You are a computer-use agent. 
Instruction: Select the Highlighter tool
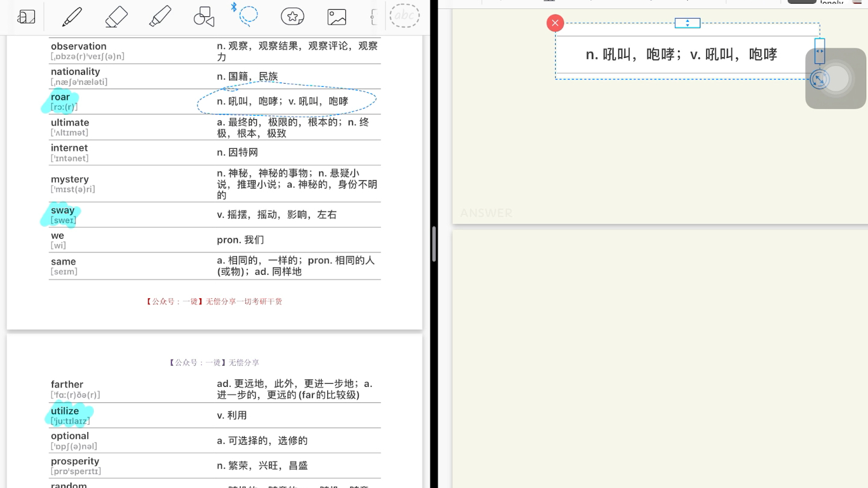[x=160, y=17]
